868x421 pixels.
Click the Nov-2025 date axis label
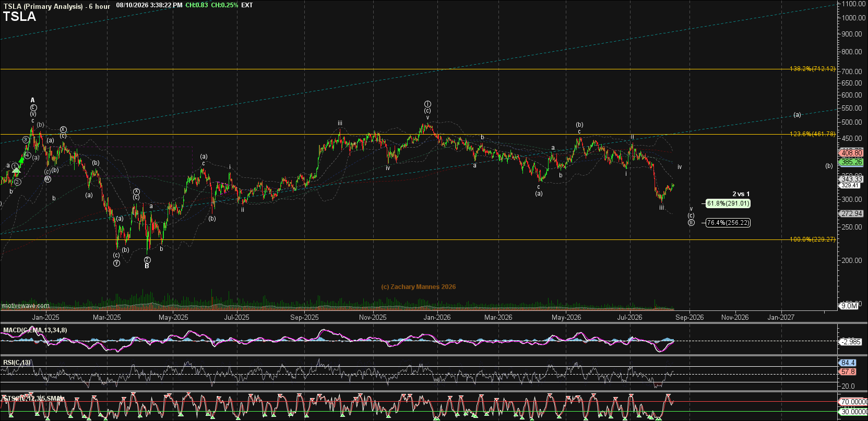pos(373,317)
